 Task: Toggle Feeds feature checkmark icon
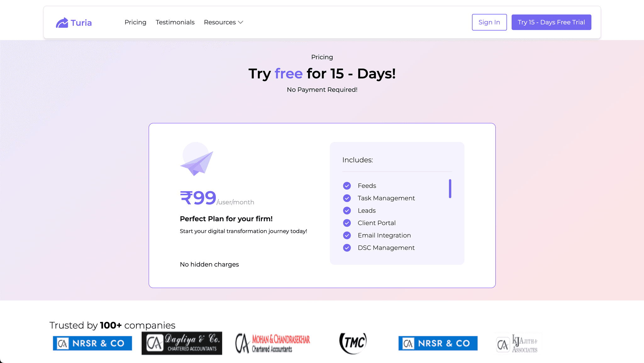pyautogui.click(x=347, y=185)
